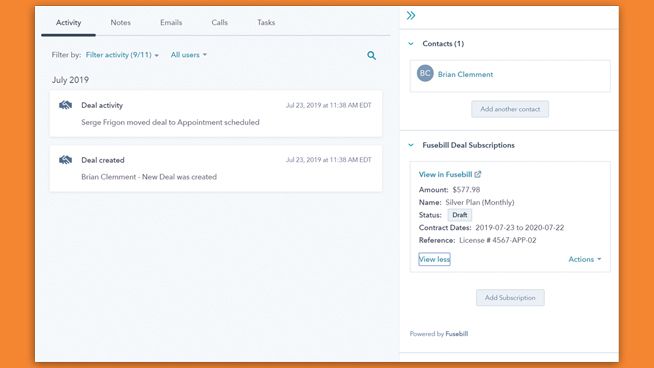Click the amount value $577.98
Viewport: 654px width, 368px height.
[x=466, y=190]
